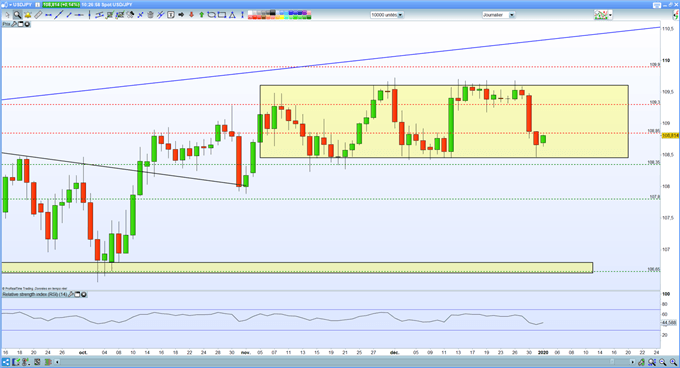This screenshot has width=680, height=368.
Task: Click the left scroll arrow on timeline bar
Action: tap(57, 362)
